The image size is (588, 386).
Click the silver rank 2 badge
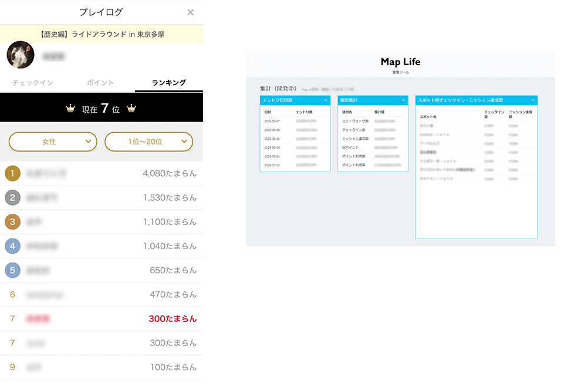coord(13,198)
